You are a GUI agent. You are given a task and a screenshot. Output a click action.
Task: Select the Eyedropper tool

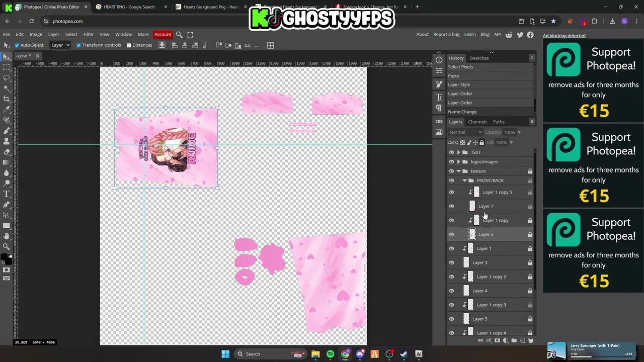click(7, 110)
